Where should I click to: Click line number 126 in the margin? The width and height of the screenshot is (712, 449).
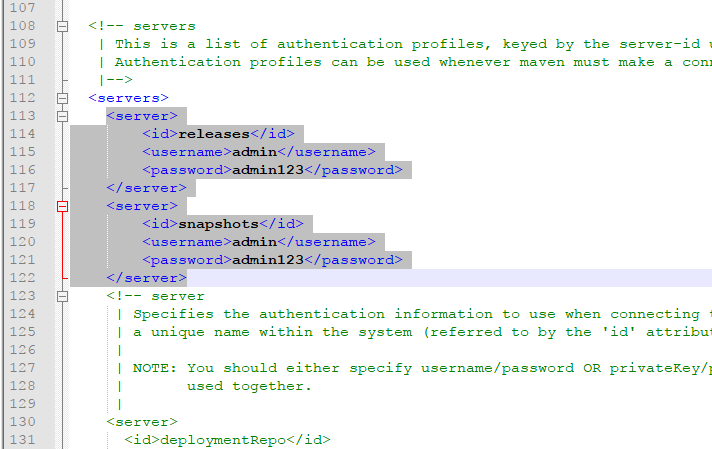(22, 350)
